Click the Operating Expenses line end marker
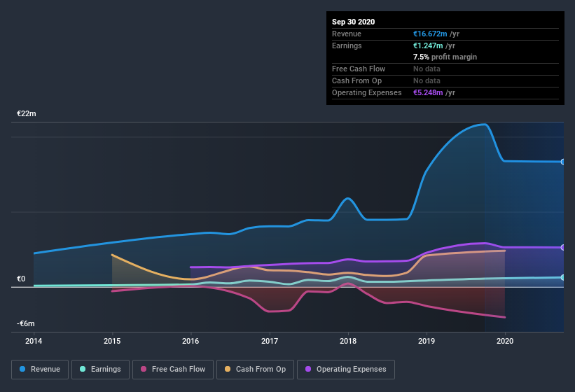This screenshot has width=575, height=392. click(x=563, y=248)
